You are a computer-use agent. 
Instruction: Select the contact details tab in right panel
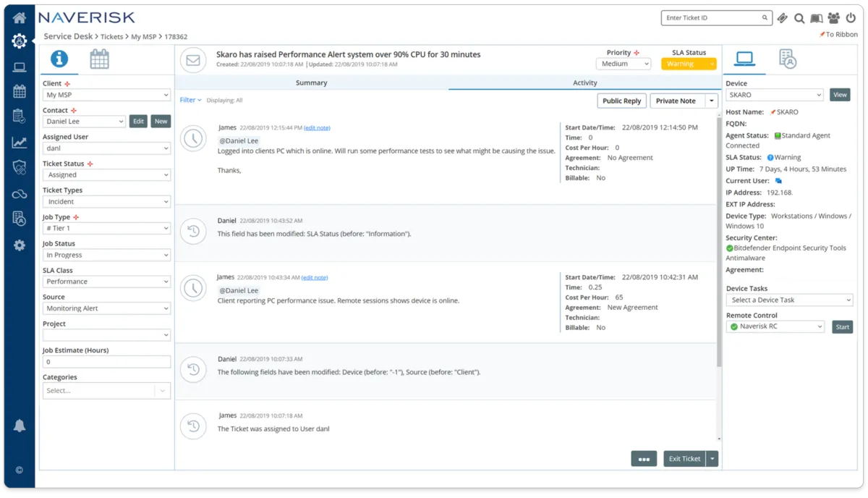coord(788,59)
